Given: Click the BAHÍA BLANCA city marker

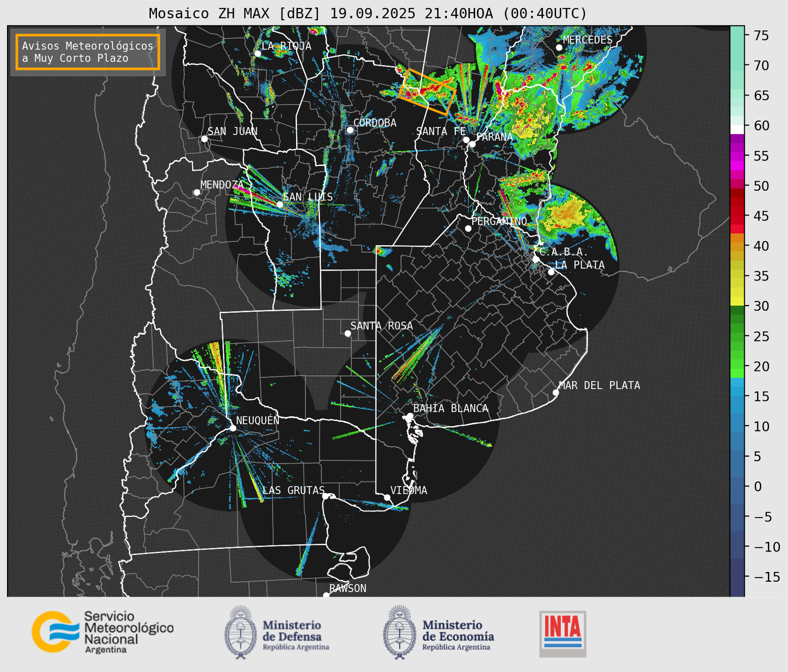Looking at the screenshot, I should 410,416.
